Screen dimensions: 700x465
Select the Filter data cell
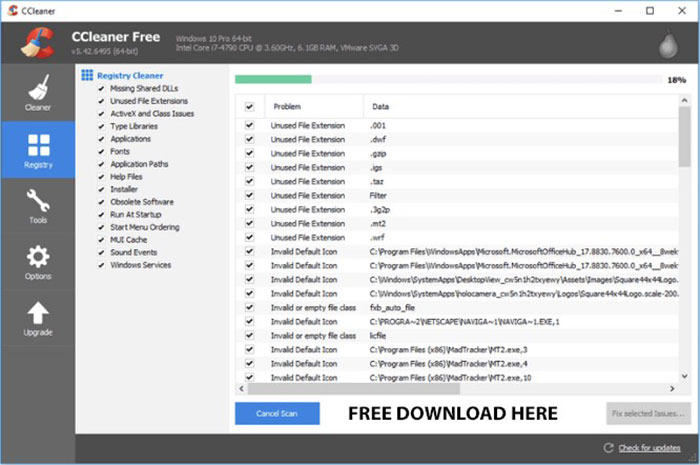click(x=378, y=195)
